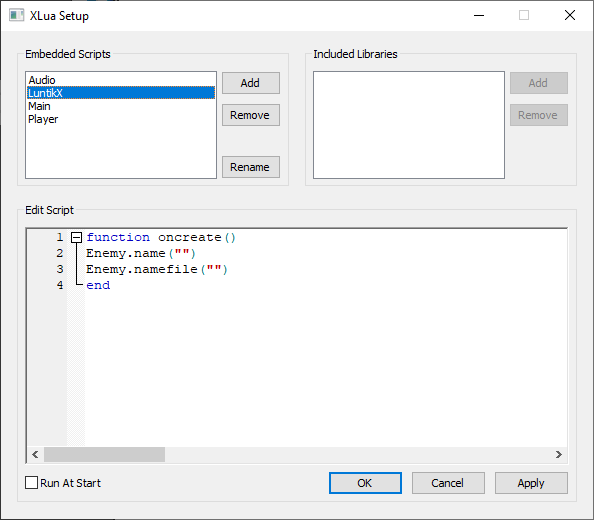Image resolution: width=594 pixels, height=520 pixels.
Task: Click the OK button
Action: click(x=365, y=483)
